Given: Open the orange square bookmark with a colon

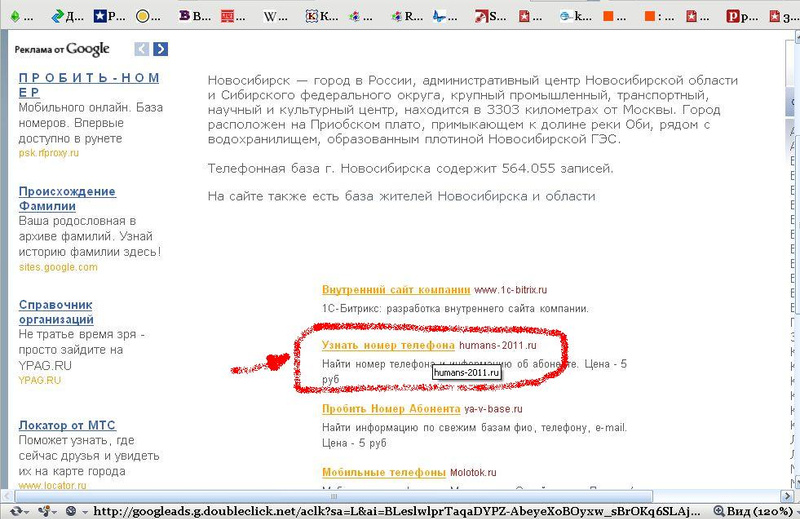Looking at the screenshot, I should (x=660, y=17).
